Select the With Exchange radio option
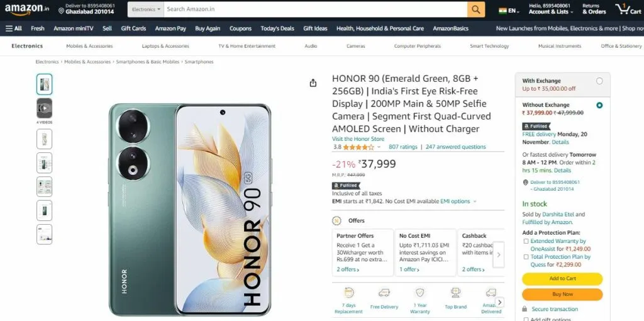 coord(599,81)
